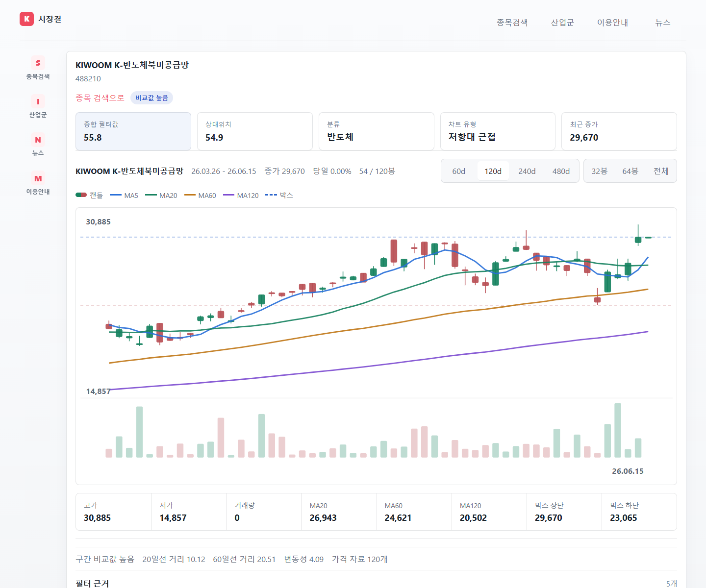Screen dimensions: 706x588
Task: Click the MA20 26,943 stat cell
Action: 339,512
